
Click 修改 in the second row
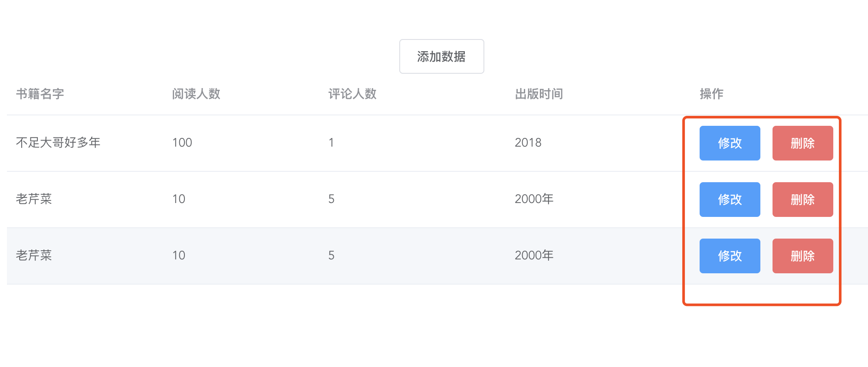coord(730,200)
